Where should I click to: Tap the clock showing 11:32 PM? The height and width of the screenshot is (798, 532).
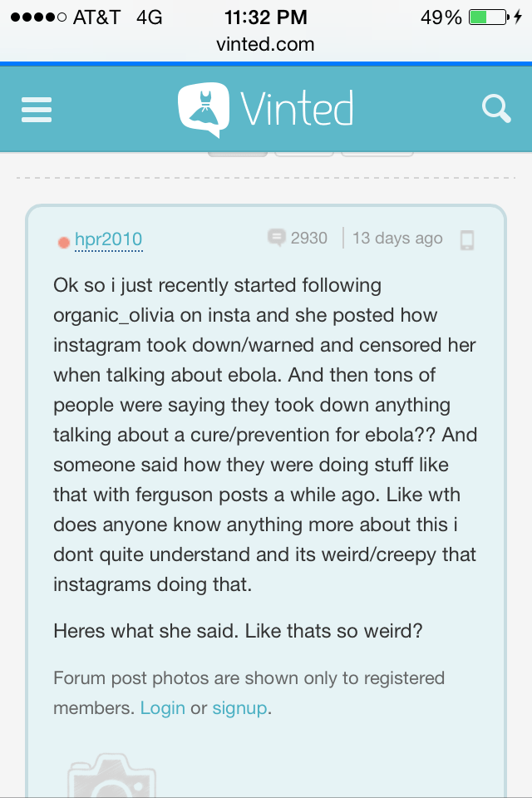(266, 16)
